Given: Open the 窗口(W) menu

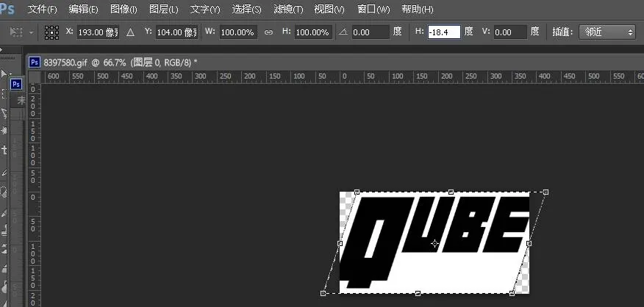Looking at the screenshot, I should pyautogui.click(x=373, y=9).
